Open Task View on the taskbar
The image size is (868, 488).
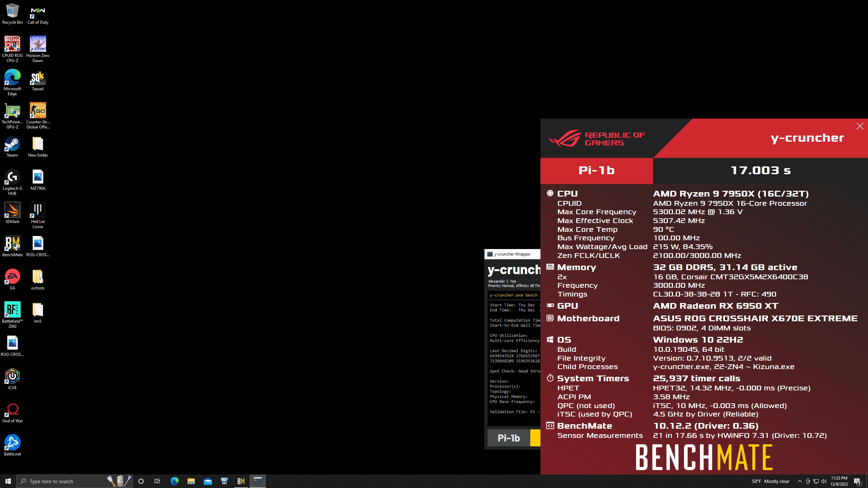[x=157, y=481]
